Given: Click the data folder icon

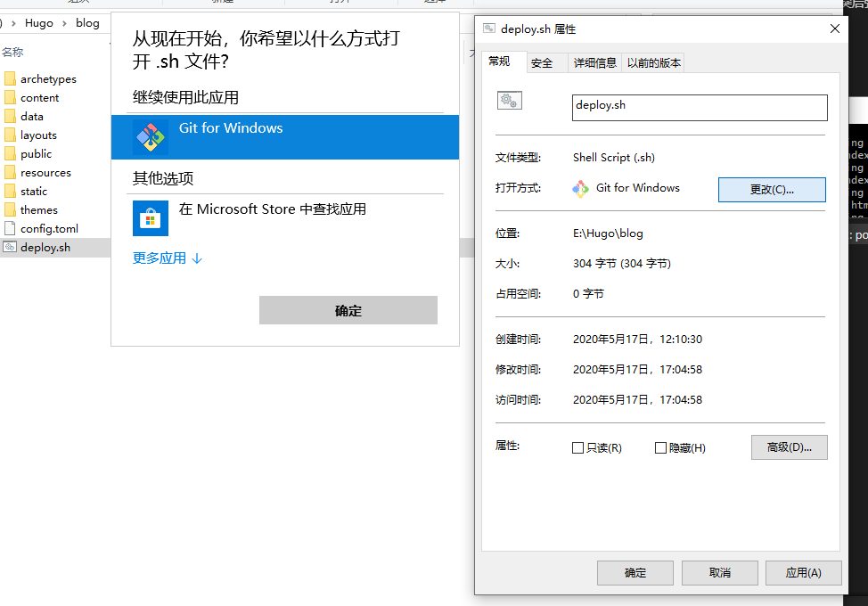Looking at the screenshot, I should click(10, 116).
